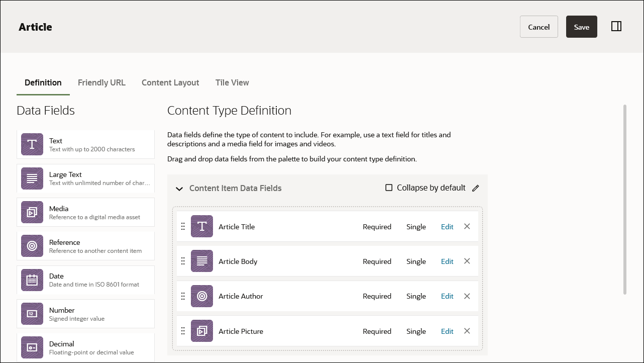Click the Reference data field icon

tap(32, 246)
